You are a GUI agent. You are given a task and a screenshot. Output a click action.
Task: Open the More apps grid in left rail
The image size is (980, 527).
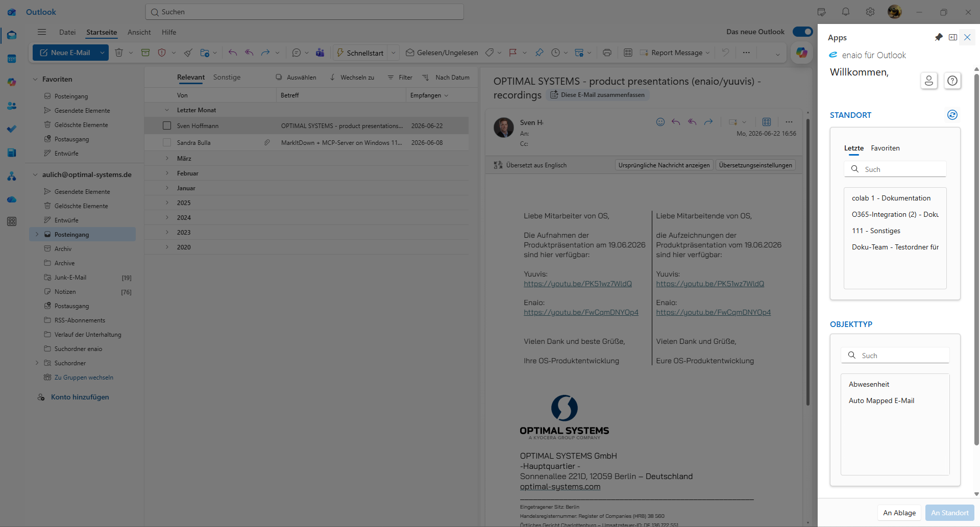pyautogui.click(x=12, y=221)
